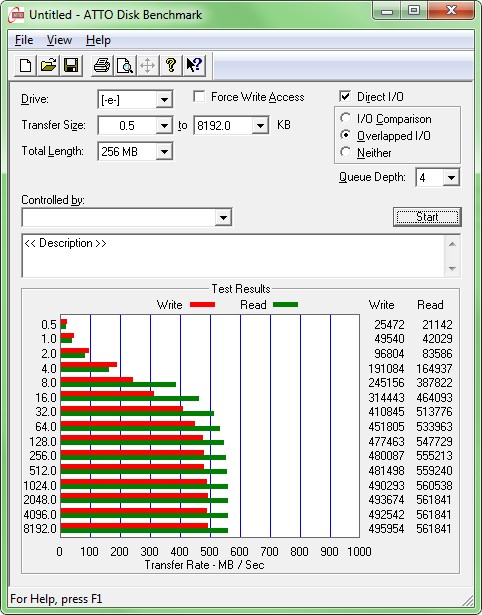The image size is (482, 615).
Task: Click the Start benchmark button
Action: [427, 217]
